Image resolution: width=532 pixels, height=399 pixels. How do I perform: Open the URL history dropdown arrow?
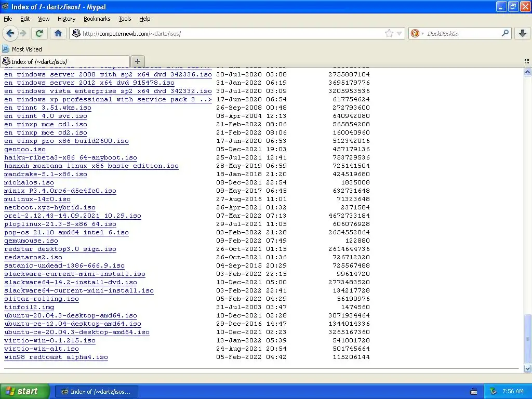coord(400,34)
